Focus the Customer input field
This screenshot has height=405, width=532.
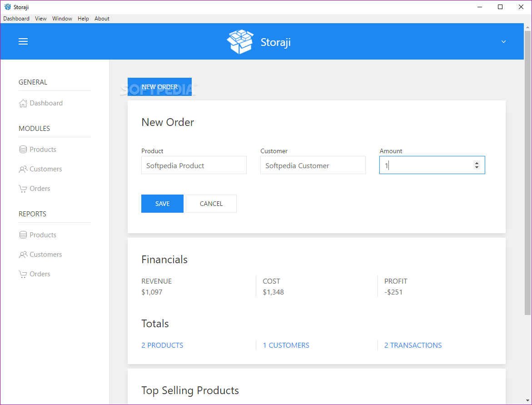(313, 165)
